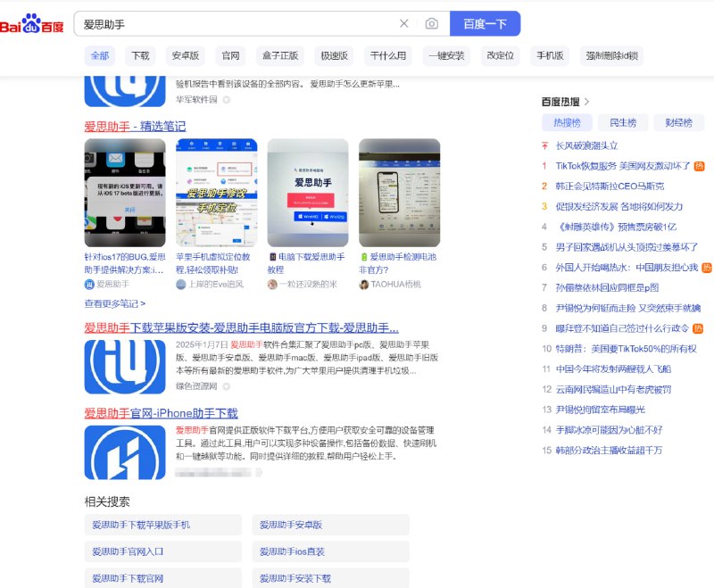Clear the search box with the X icon
714x588 pixels.
click(x=404, y=24)
